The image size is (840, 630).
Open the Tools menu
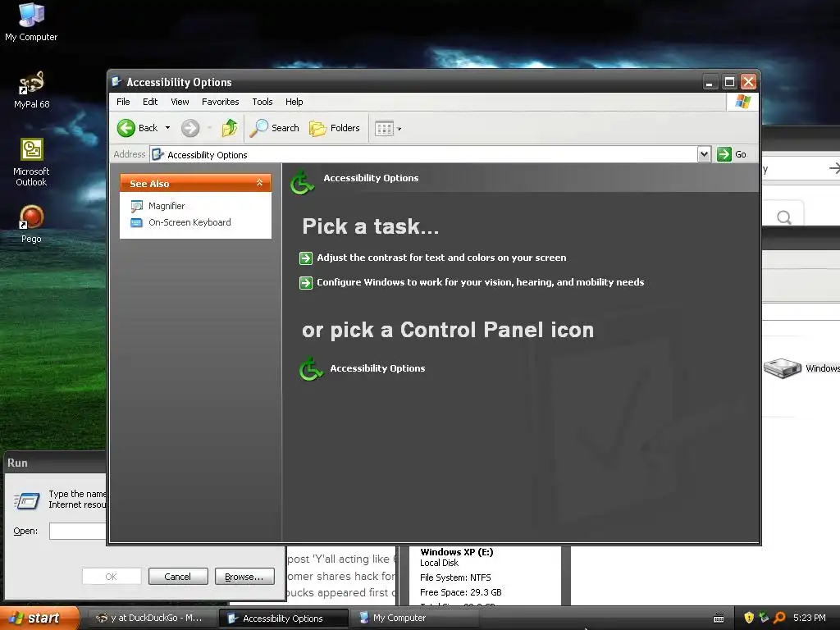[x=262, y=102]
